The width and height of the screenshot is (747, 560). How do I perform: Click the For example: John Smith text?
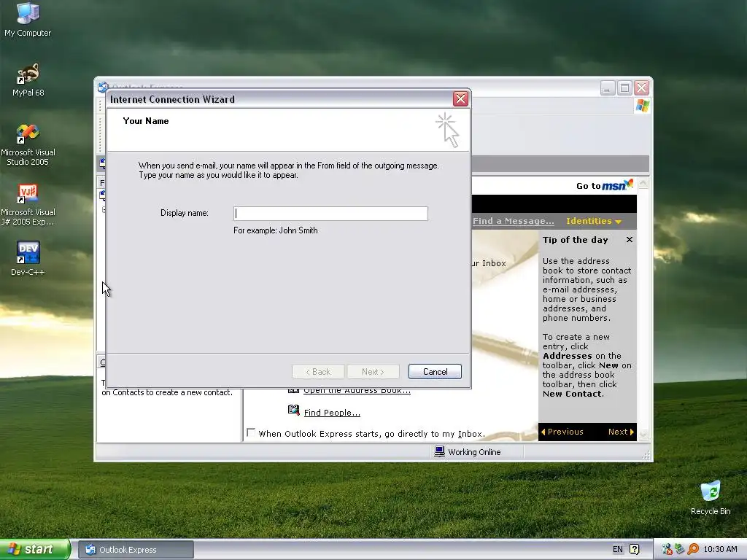(275, 230)
